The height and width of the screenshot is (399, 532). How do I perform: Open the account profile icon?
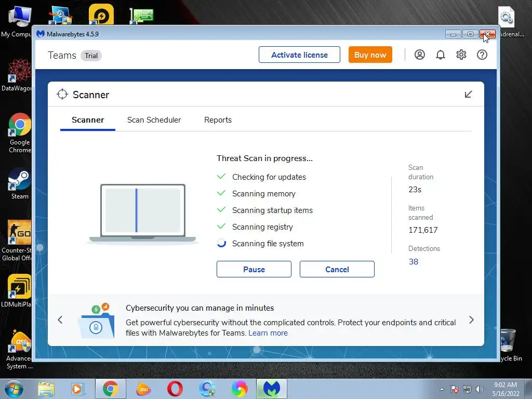pyautogui.click(x=420, y=55)
